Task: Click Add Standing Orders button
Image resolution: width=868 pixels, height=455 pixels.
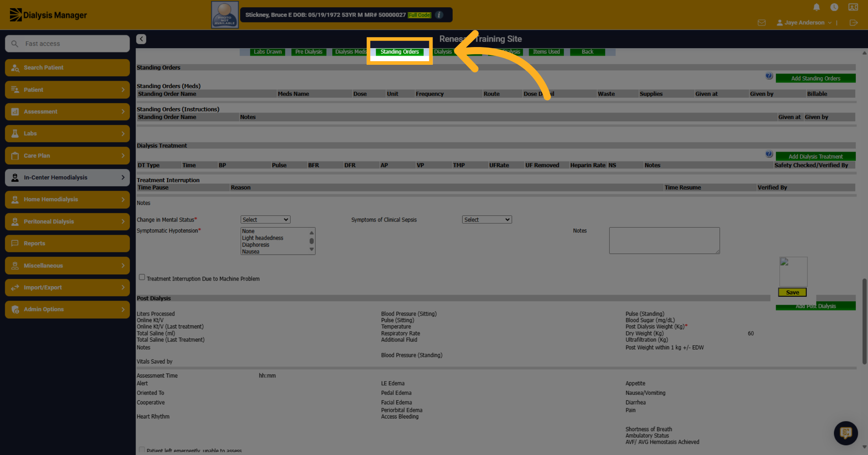Action: click(816, 79)
